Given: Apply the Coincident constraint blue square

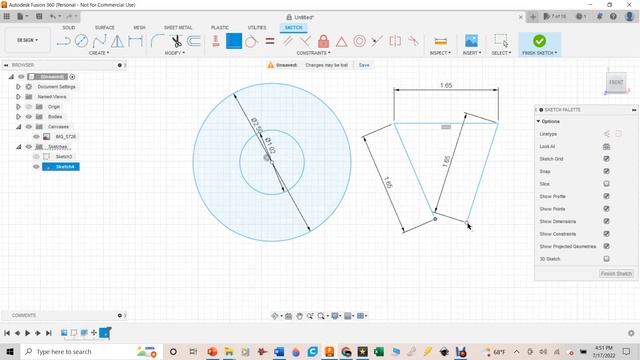Looking at the screenshot, I should pos(234,41).
